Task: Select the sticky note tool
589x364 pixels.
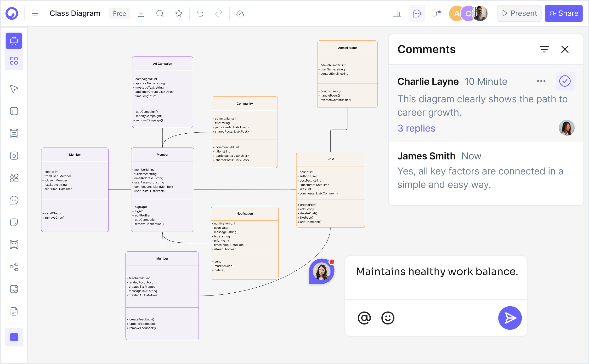Action: (14, 222)
